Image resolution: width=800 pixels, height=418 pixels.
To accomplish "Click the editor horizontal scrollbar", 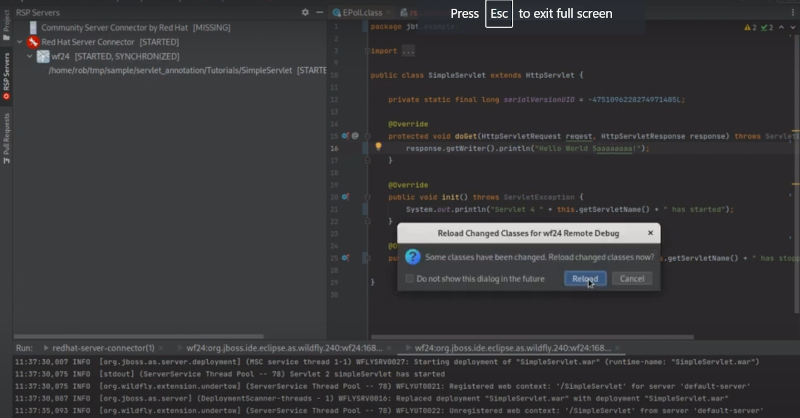I will click(x=532, y=337).
